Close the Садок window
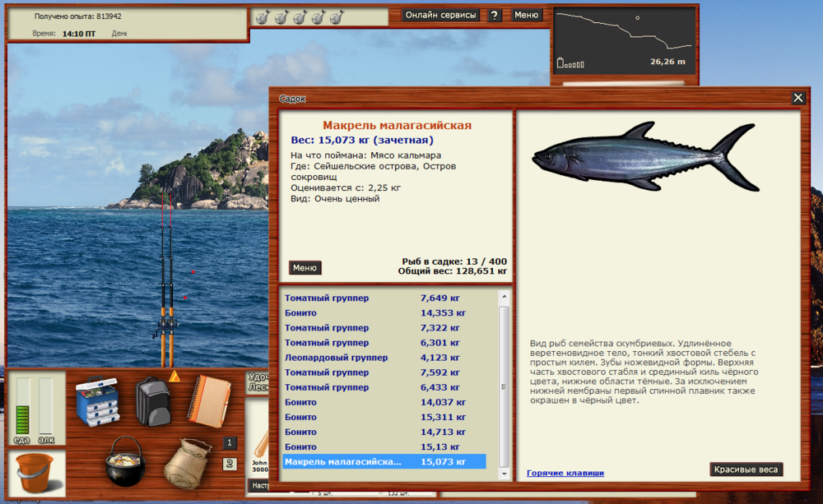This screenshot has width=823, height=504. pos(797,98)
